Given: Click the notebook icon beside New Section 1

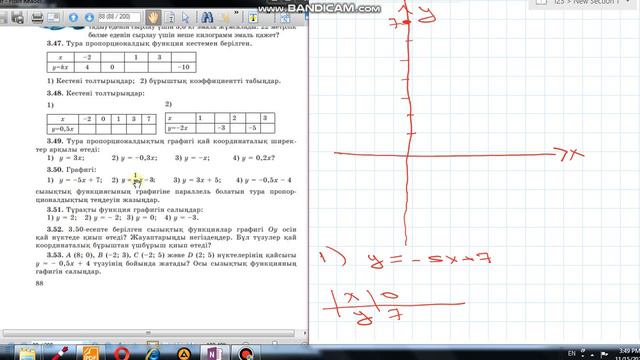Looking at the screenshot, I should (x=542, y=2).
